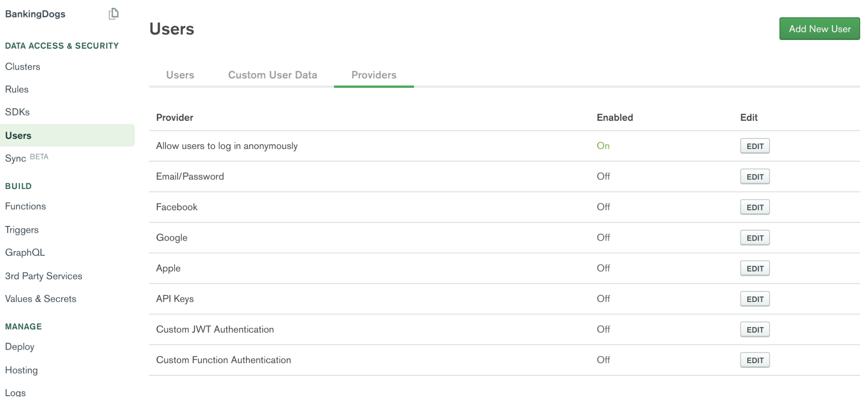The image size is (868, 397).
Task: Click the 'Off' status in Facebook row
Action: point(603,207)
